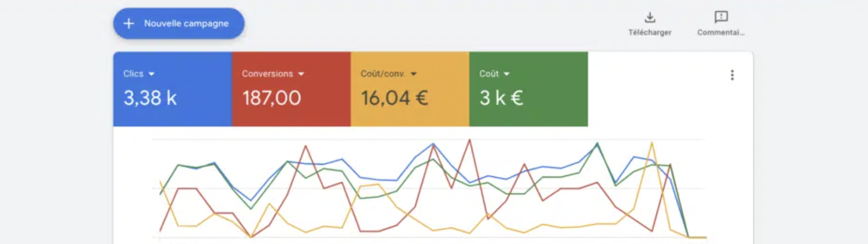Click the empty scorecard slot beside Coût

(x=656, y=89)
